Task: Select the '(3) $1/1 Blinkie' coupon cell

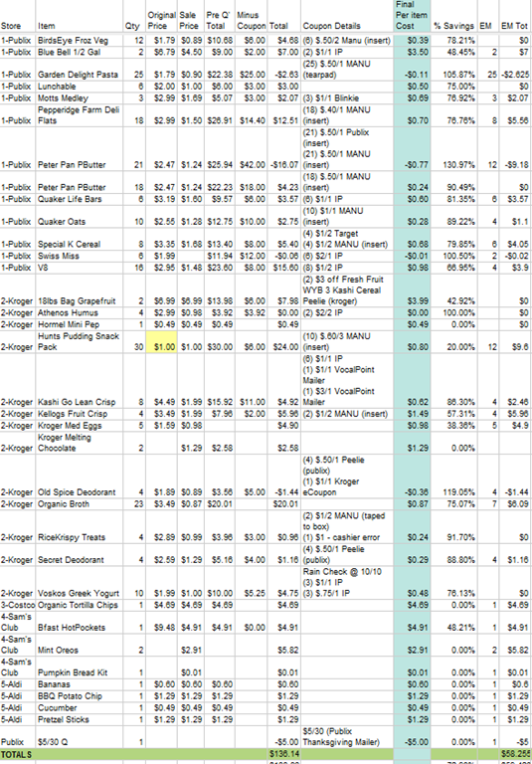Action: click(347, 98)
